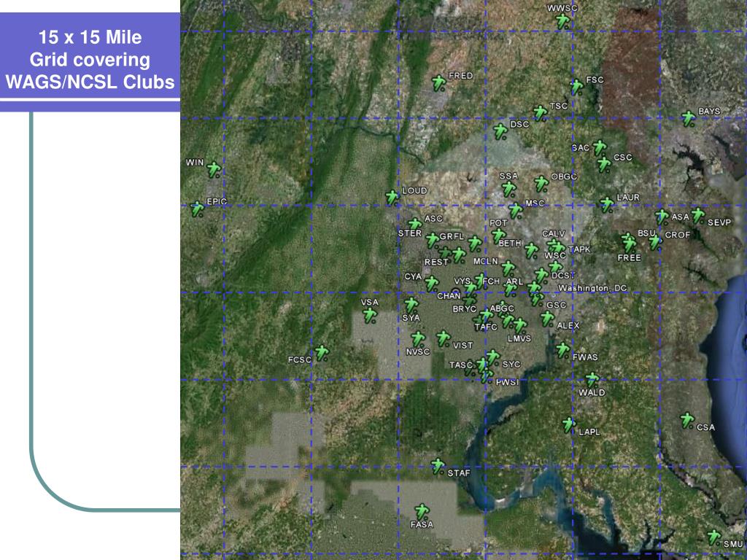Select the 'BSU' label text
747x560 pixels.
pos(646,233)
